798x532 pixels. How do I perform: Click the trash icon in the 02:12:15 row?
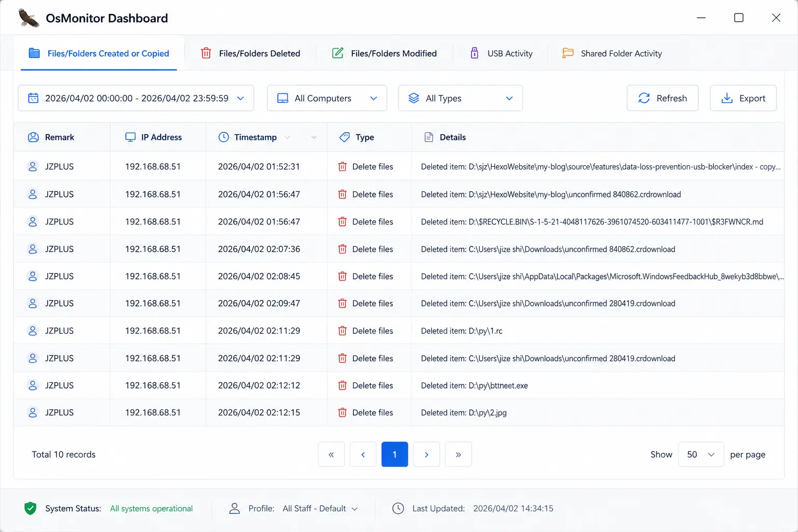click(342, 413)
